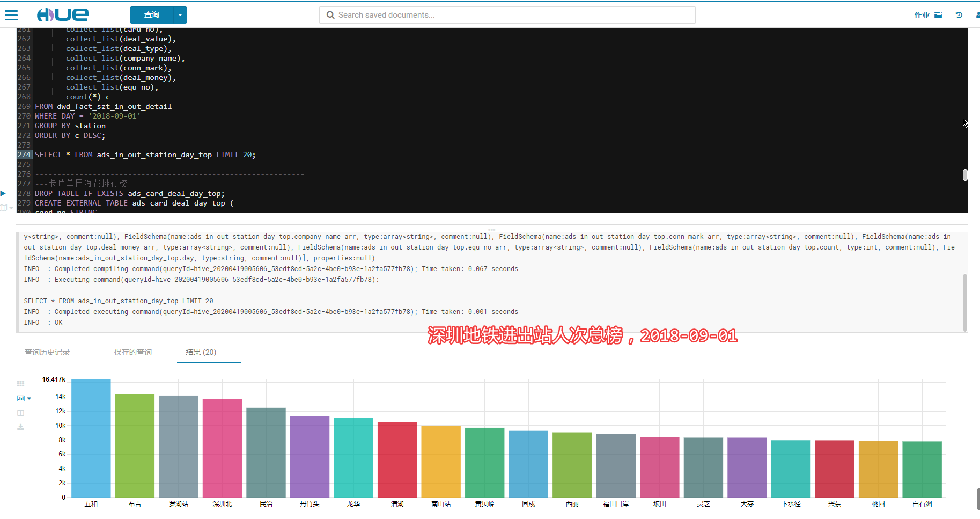Click the WHERE DAY = '2018-09-01' line
980x519 pixels.
point(88,116)
